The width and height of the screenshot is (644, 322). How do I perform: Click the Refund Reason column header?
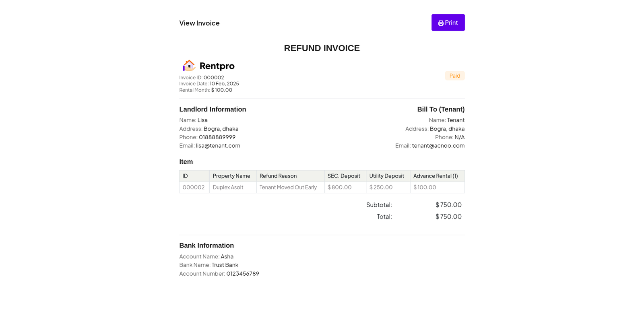point(278,176)
